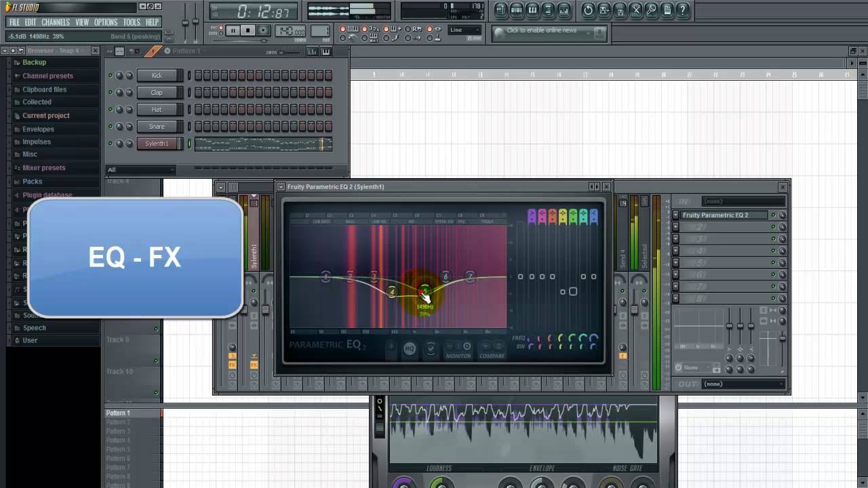
Task: Click the checkmark view button beside HQ
Action: (430, 349)
